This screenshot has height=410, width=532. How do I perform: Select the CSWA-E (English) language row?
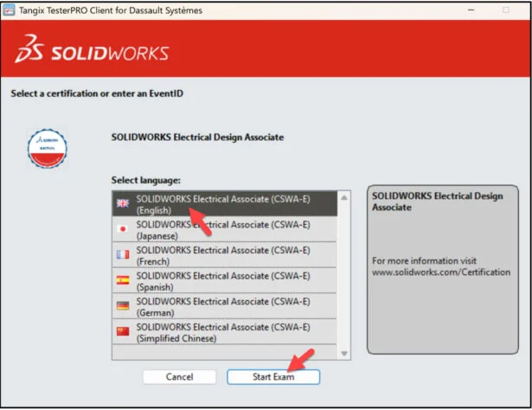pyautogui.click(x=225, y=204)
